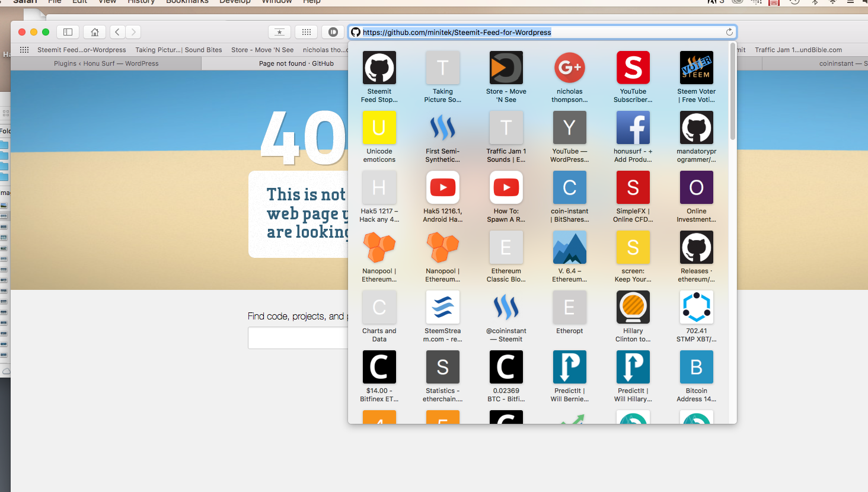
Task: Show favorites with star toolbar button
Action: [x=279, y=32]
